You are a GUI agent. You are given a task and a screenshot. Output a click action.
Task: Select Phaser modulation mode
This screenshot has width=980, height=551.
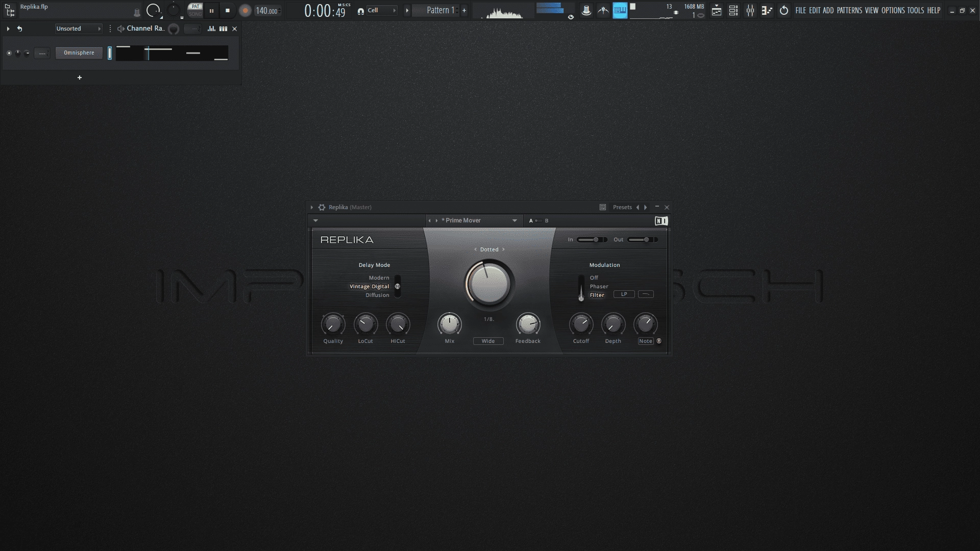click(599, 286)
